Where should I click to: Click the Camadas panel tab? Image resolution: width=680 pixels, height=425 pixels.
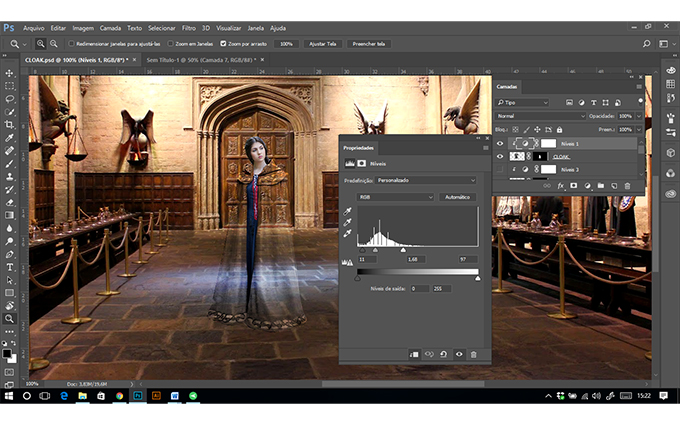coord(507,87)
